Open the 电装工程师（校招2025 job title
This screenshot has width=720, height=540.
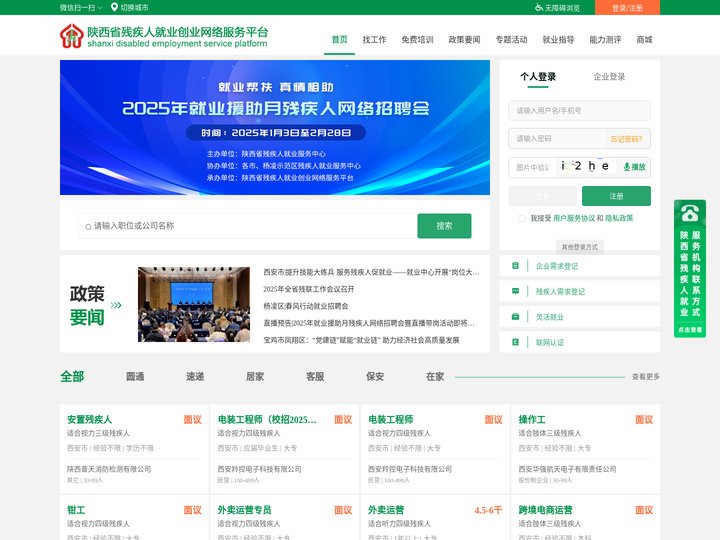(267, 419)
